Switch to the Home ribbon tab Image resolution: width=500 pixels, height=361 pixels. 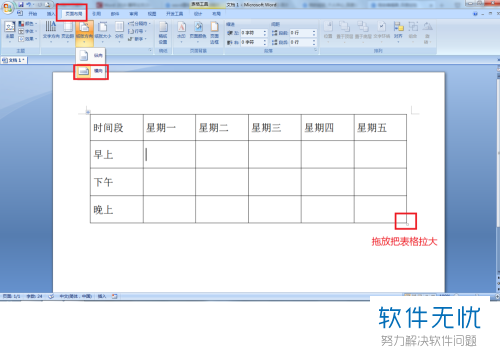click(x=33, y=14)
